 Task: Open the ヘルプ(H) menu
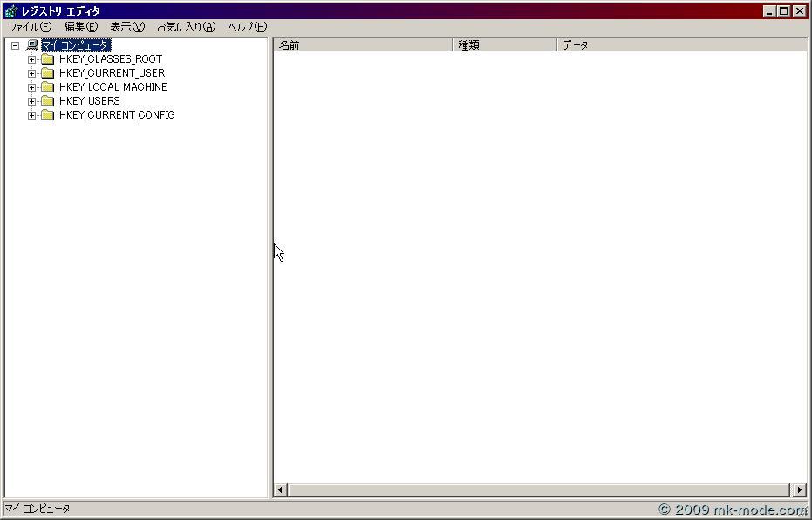pos(247,27)
